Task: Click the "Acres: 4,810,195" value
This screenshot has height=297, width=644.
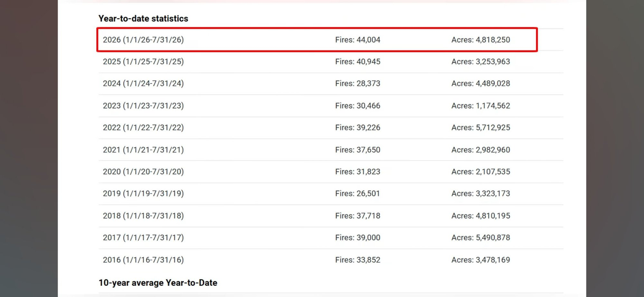Action: click(x=481, y=216)
